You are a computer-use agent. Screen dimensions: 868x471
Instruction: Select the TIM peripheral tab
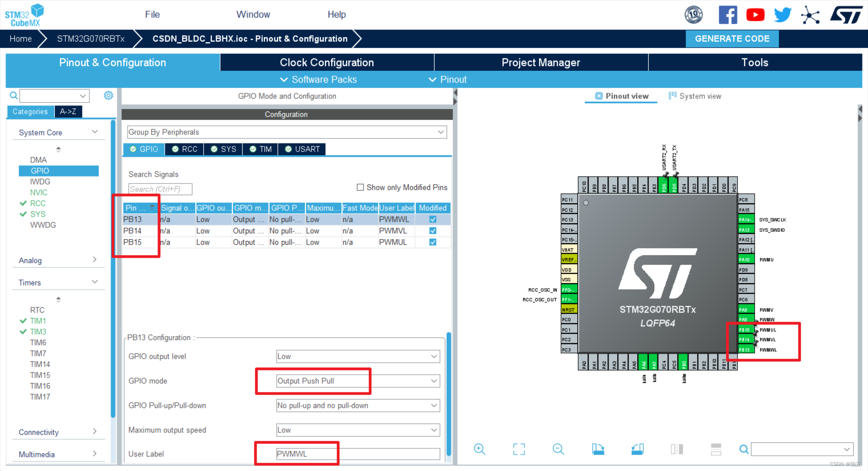point(260,149)
